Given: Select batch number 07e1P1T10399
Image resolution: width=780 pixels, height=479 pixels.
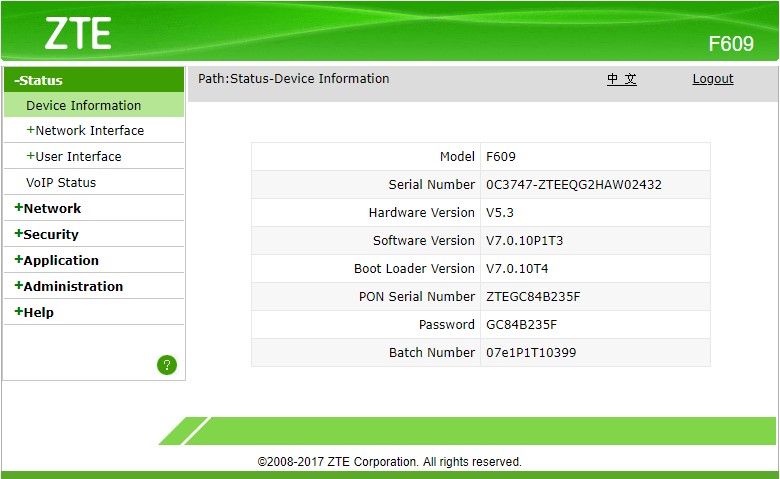Looking at the screenshot, I should click(531, 353).
